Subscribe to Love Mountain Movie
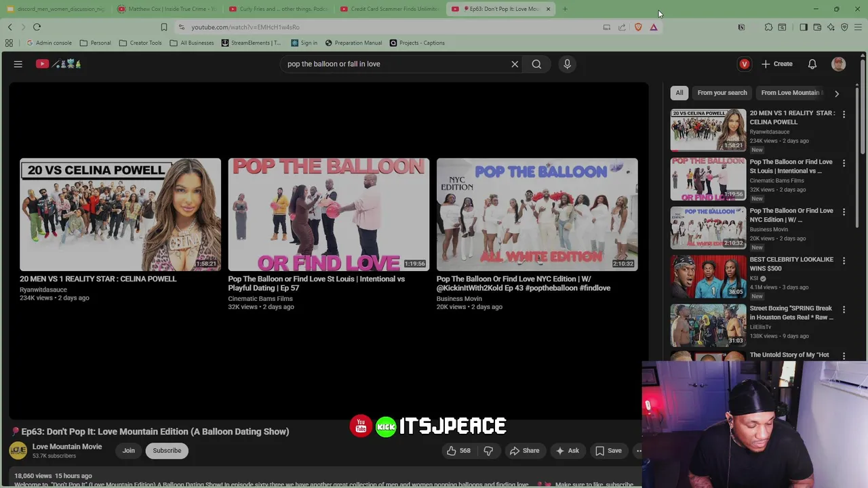 click(x=167, y=451)
